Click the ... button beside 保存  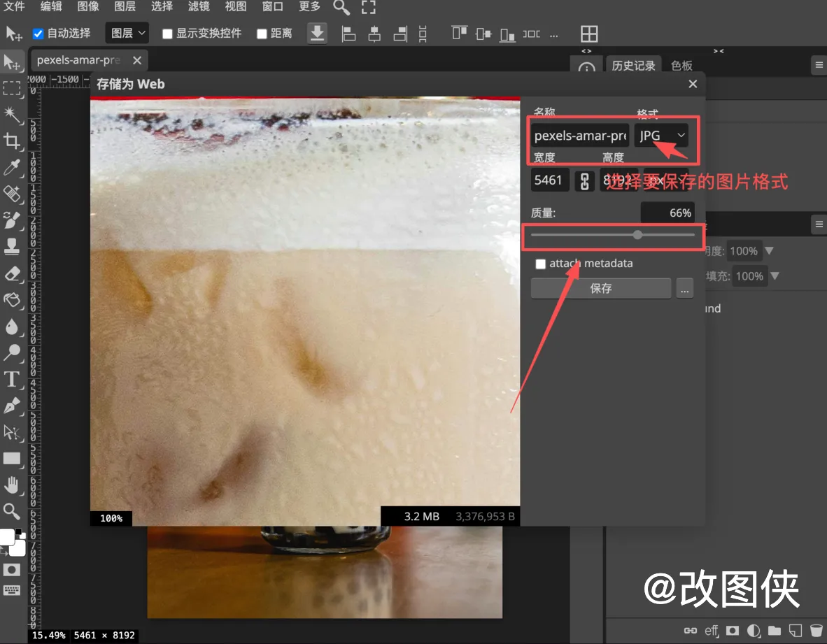(685, 288)
